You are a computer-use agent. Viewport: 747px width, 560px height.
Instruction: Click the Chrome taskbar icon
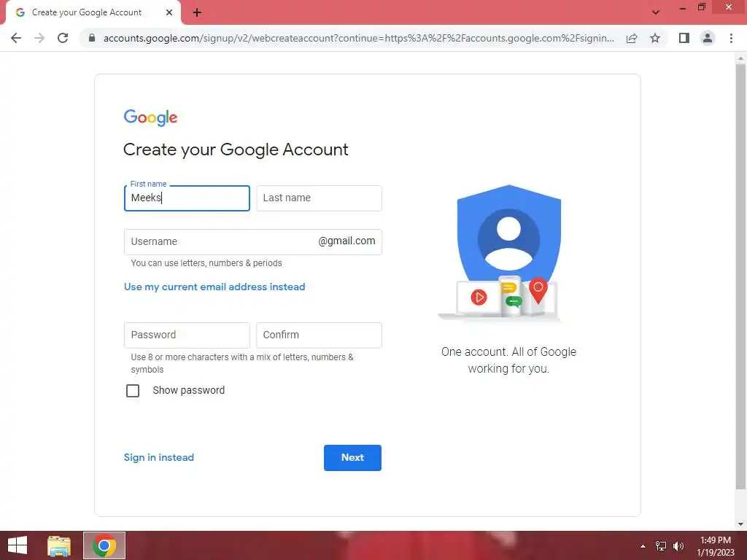point(104,545)
